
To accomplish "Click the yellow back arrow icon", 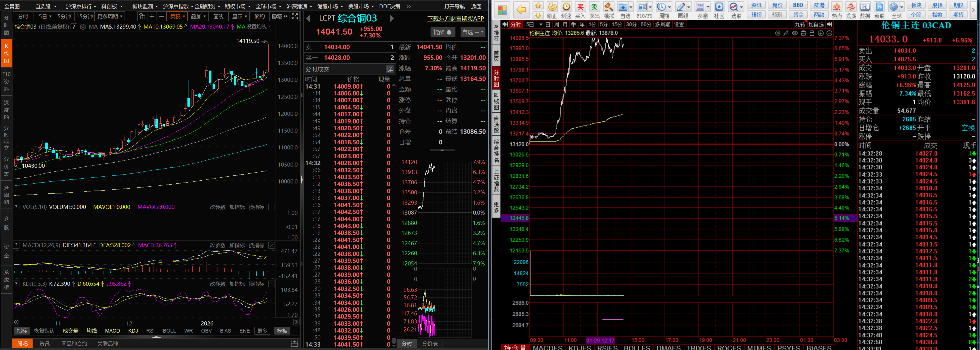I will (x=521, y=10).
